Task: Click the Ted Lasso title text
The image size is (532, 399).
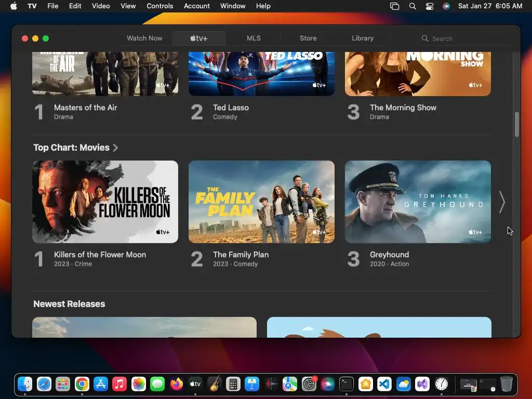Action: [231, 108]
